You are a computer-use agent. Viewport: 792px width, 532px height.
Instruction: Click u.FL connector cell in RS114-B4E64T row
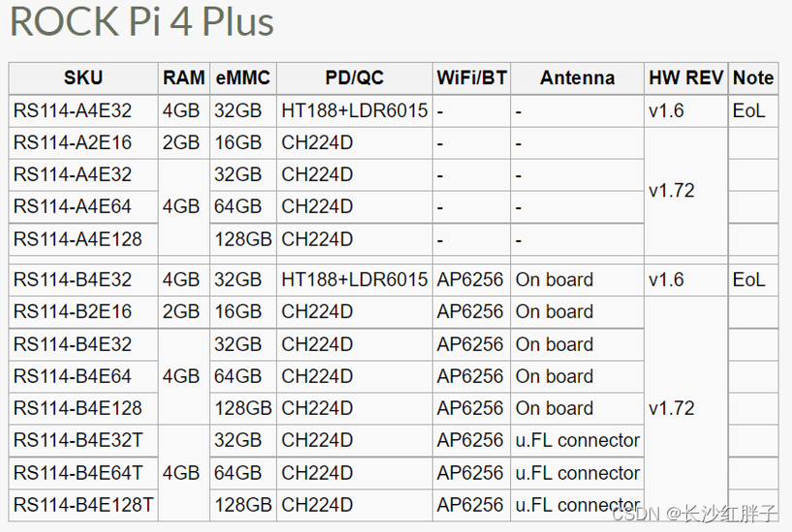578,473
